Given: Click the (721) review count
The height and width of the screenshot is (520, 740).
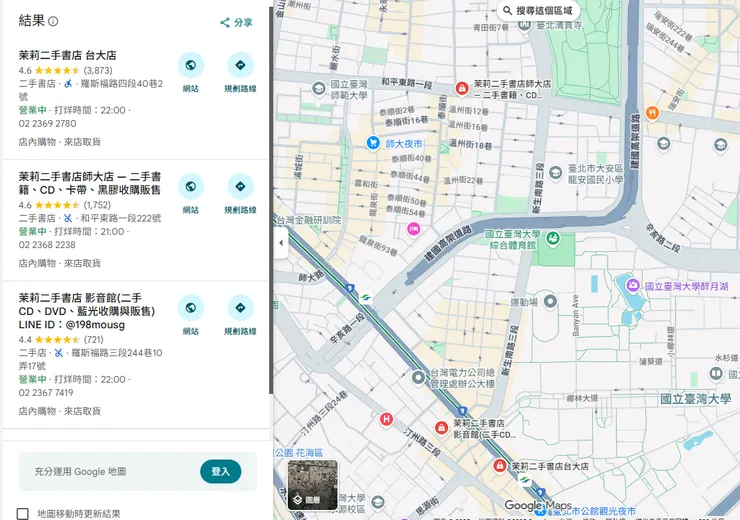Looking at the screenshot, I should [93, 339].
